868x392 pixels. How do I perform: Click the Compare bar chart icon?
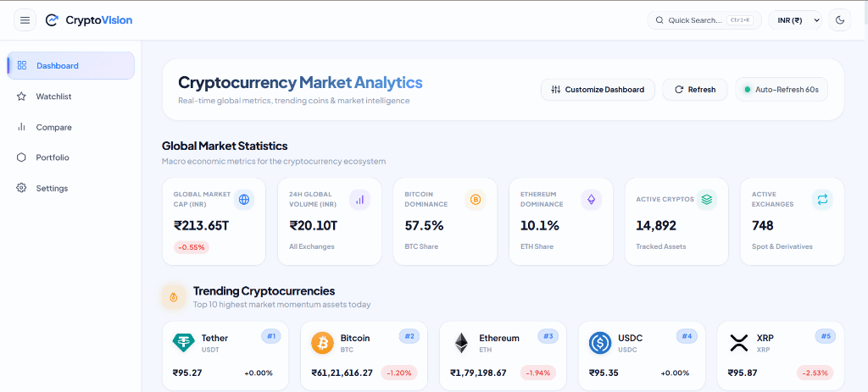[21, 127]
